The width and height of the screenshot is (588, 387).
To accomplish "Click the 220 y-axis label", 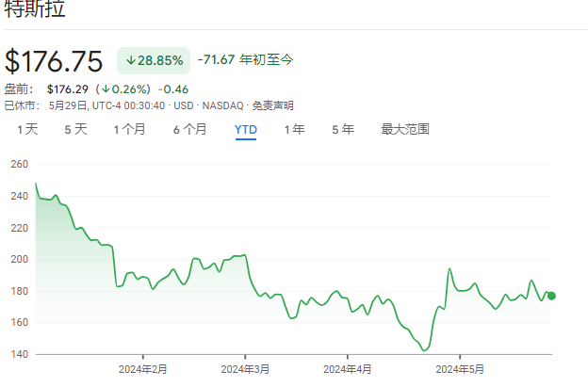I will click(x=20, y=228).
